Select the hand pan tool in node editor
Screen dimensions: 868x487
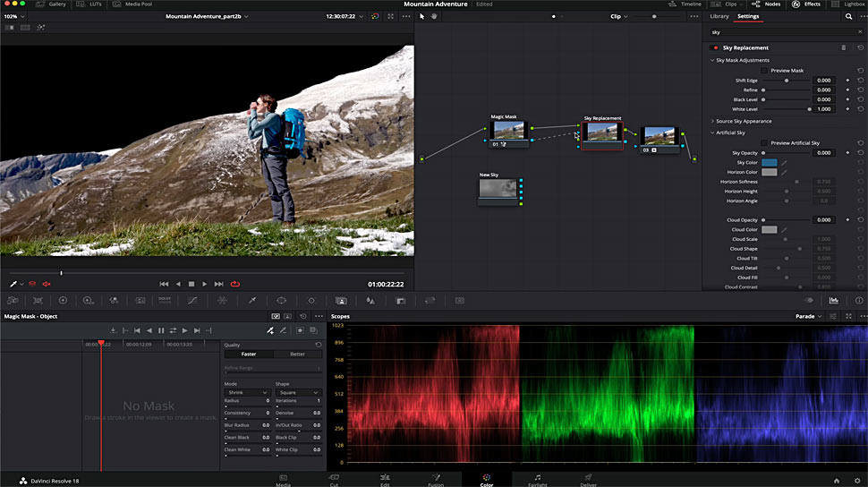click(x=435, y=16)
